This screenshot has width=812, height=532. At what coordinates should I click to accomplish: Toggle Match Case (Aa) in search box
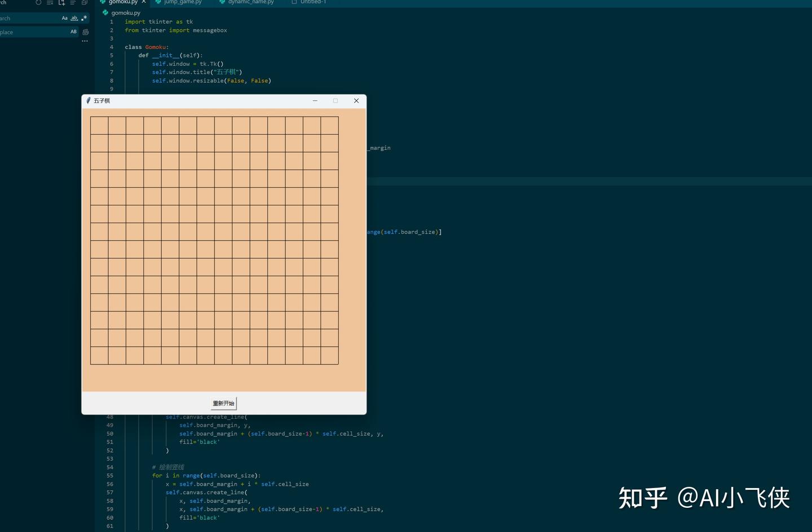coord(64,18)
